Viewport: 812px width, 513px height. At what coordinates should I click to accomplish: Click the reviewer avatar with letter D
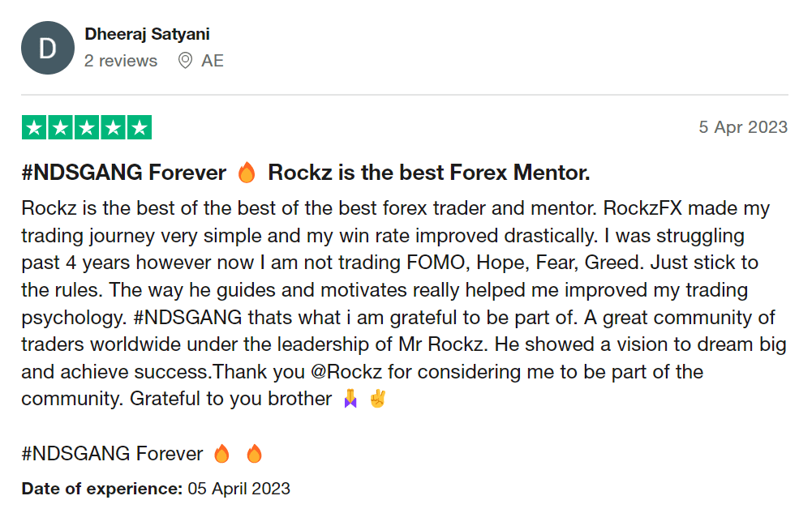[x=48, y=48]
